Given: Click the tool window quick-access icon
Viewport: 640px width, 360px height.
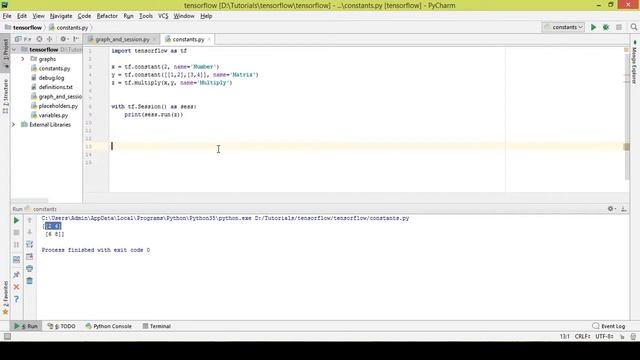Looking at the screenshot, I should click(x=7, y=337).
